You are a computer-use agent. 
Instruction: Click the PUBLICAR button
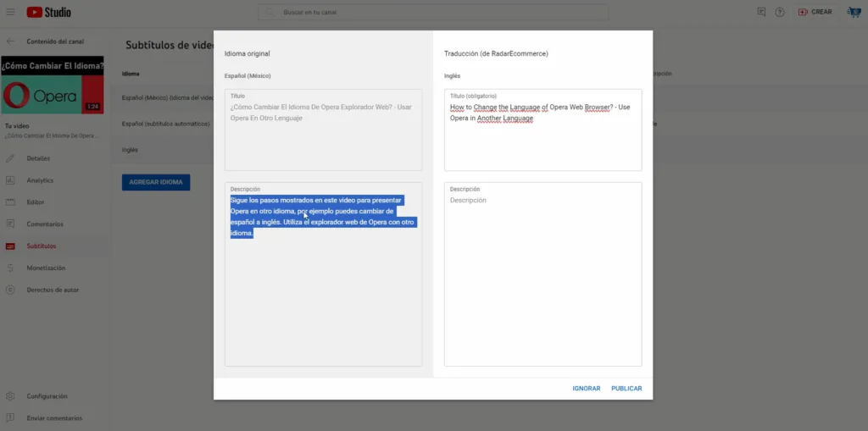coord(626,389)
